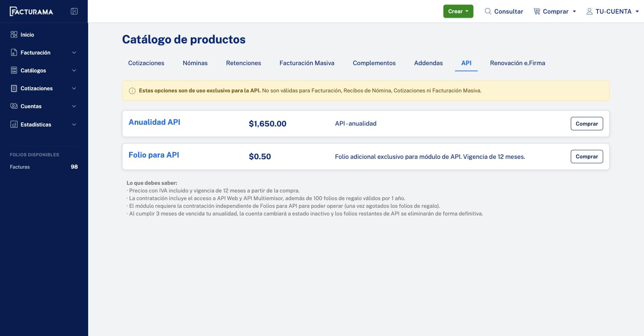The width and height of the screenshot is (644, 336).
Task: Click the Facturama logo
Action: pos(32,11)
